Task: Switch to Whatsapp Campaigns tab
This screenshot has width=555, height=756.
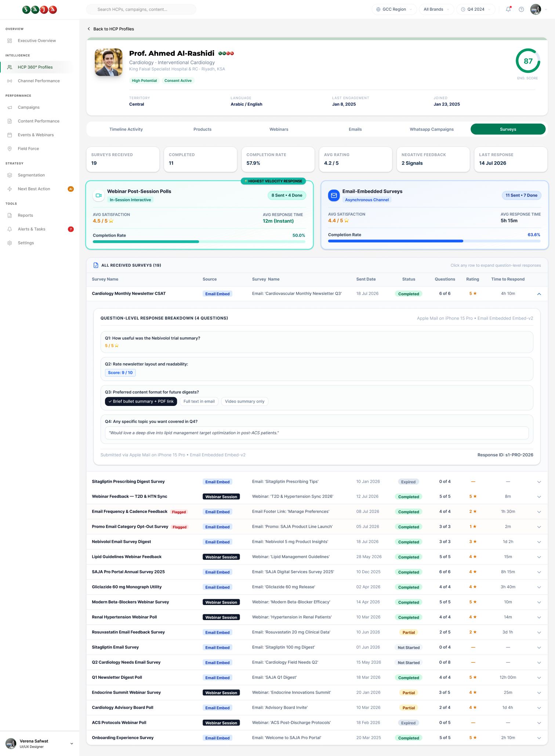Action: pos(432,129)
